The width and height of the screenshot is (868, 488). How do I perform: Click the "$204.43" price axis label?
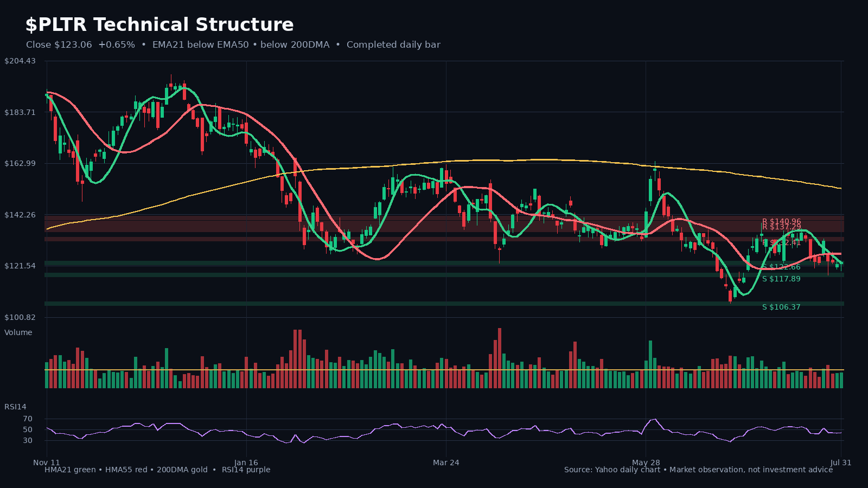tap(20, 61)
